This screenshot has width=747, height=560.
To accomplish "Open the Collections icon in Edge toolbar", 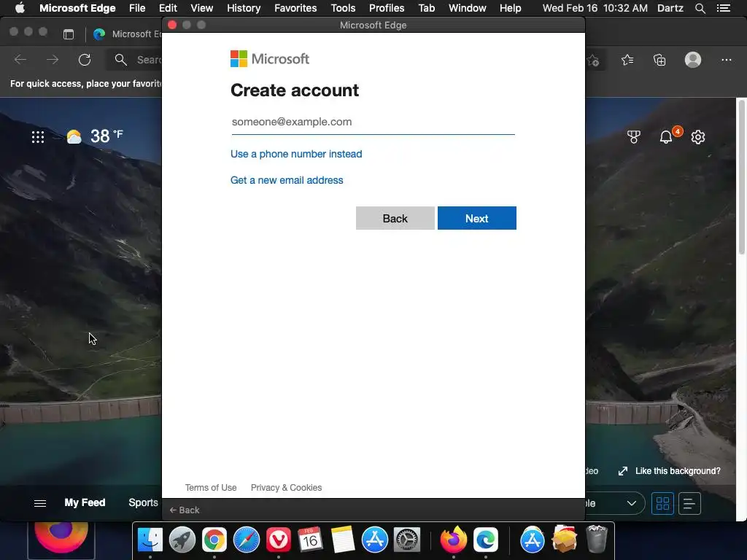I will (659, 60).
